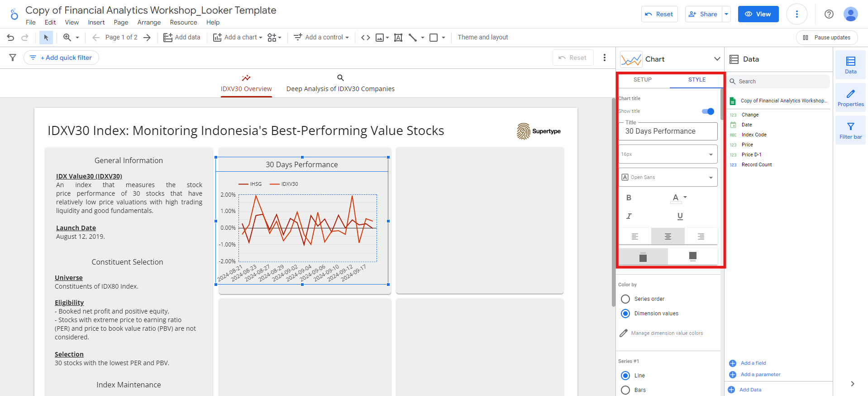Screen dimensions: 868x396
Task: Click Add quick filter
Action: click(x=61, y=58)
